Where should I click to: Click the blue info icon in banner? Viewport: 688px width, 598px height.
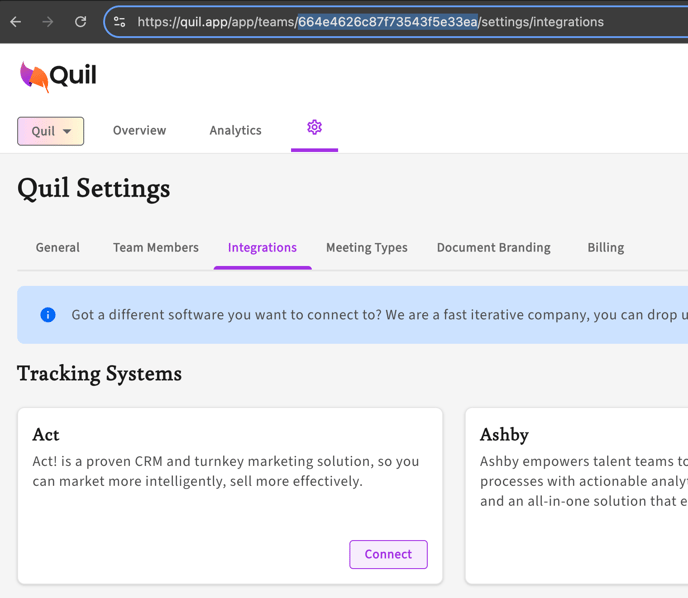click(x=48, y=315)
